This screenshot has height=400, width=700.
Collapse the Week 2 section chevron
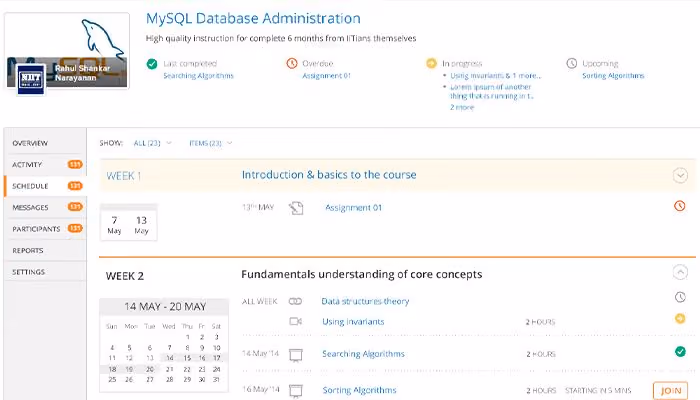(x=680, y=272)
